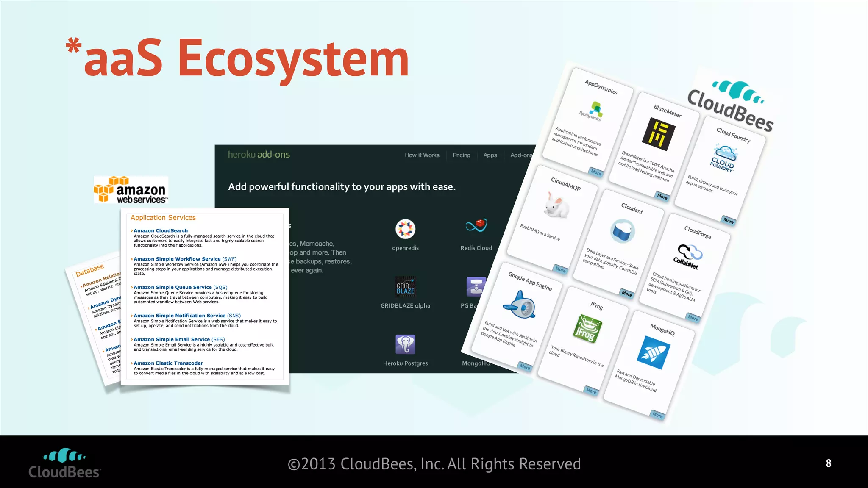
Task: Click the Cloudant blue database icon
Action: pyautogui.click(x=623, y=231)
